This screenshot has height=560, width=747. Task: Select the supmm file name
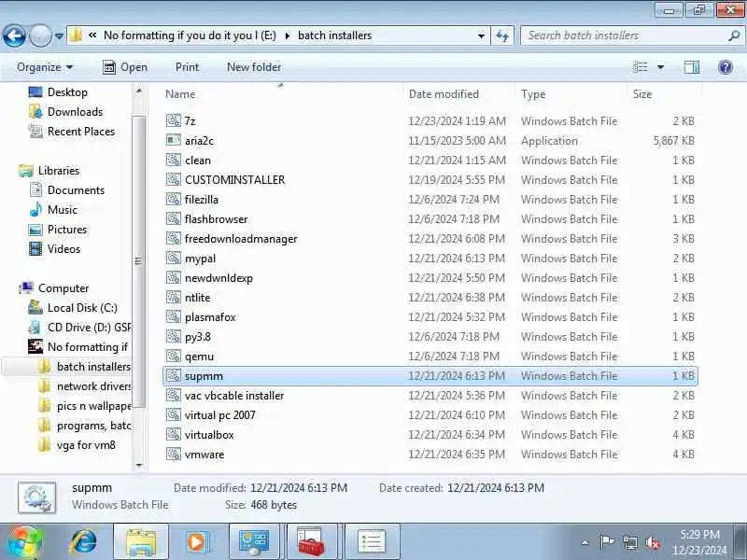(204, 376)
